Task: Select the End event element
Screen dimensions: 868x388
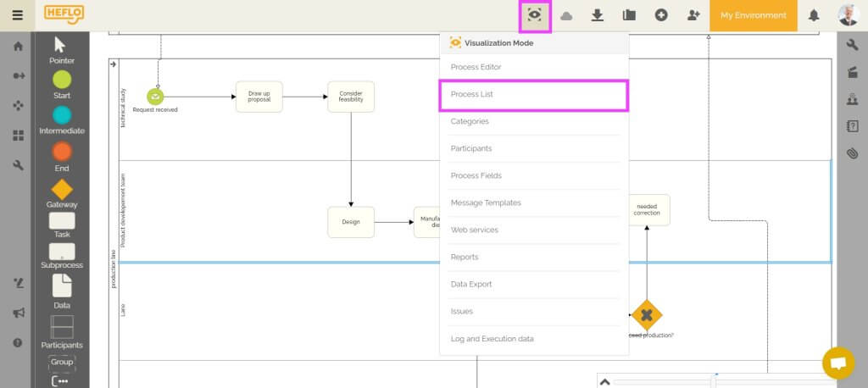Action: click(62, 152)
